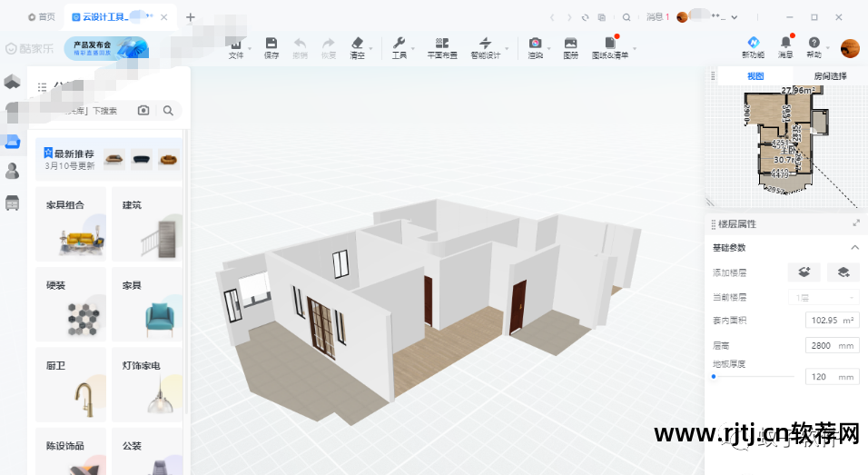Collapse the 基础参数 section
The image size is (868, 475).
tap(854, 247)
